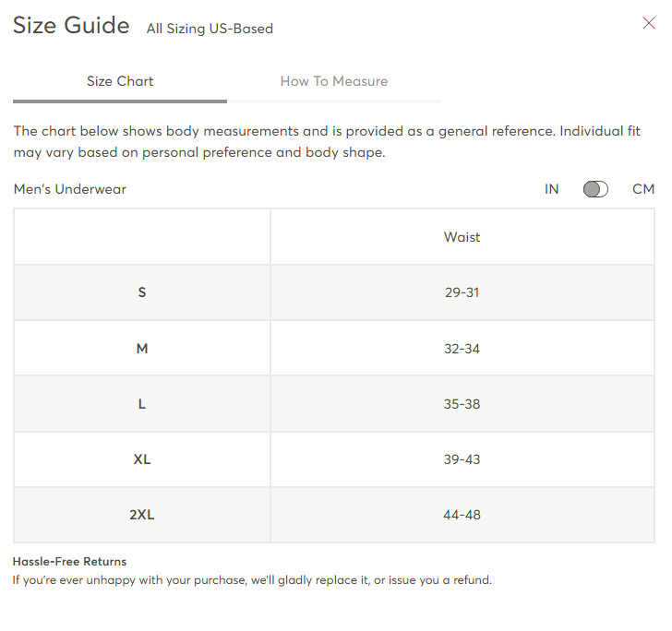This screenshot has height=631, width=672.
Task: Close the Size Guide dialog
Action: pyautogui.click(x=649, y=23)
